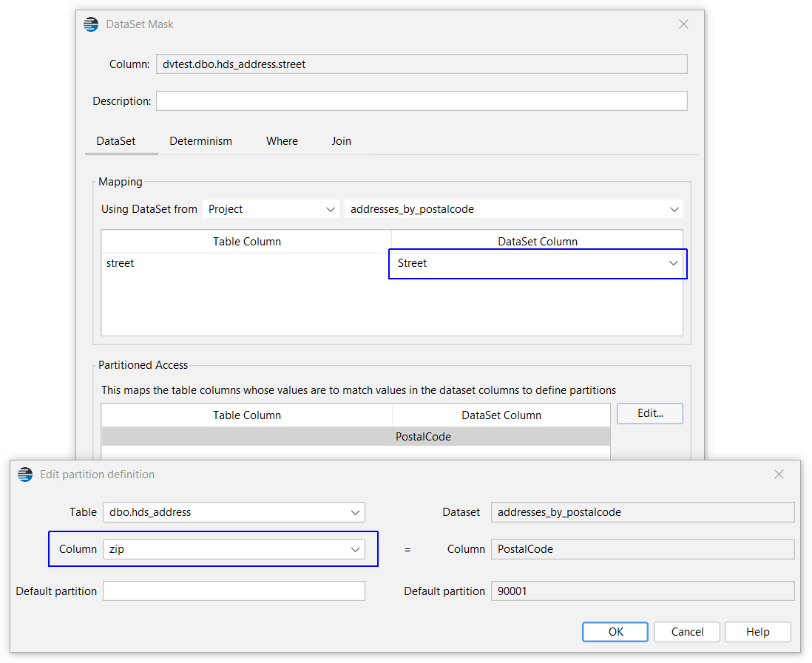This screenshot has height=663, width=812.
Task: Close the DataSet Mask dialog
Action: coord(683,24)
